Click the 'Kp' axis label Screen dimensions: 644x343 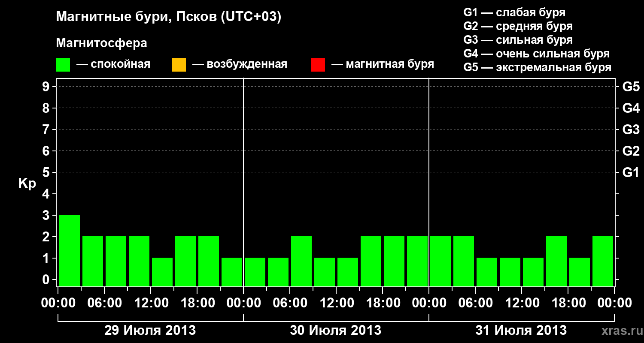point(27,184)
